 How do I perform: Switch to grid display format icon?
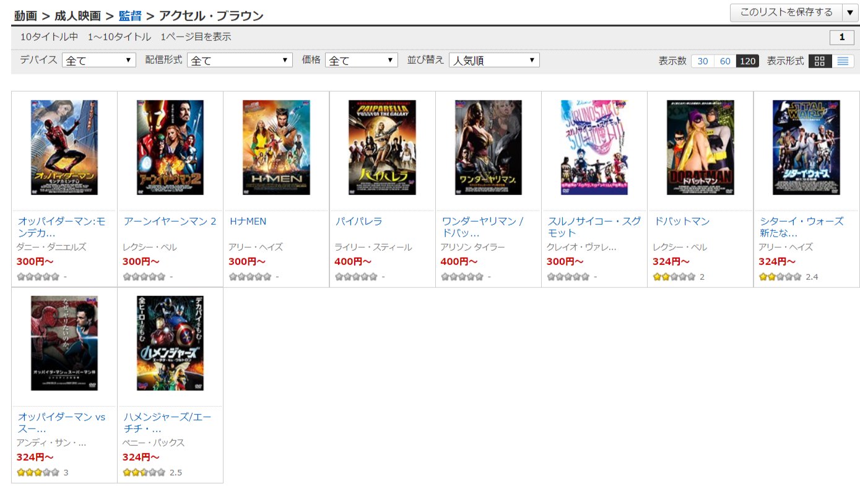[x=820, y=61]
